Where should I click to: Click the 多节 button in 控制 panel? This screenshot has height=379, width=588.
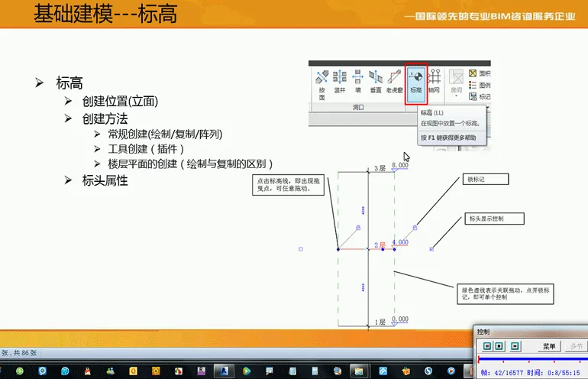pos(577,346)
